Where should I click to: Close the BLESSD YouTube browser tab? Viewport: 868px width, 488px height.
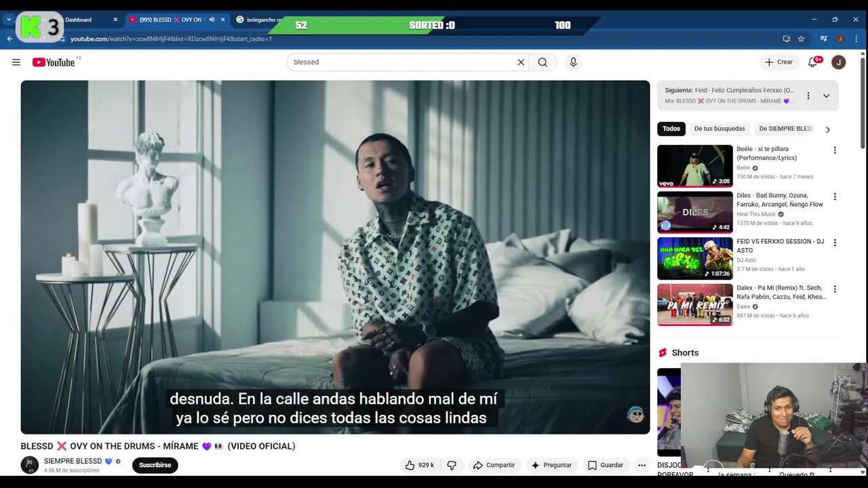click(222, 20)
